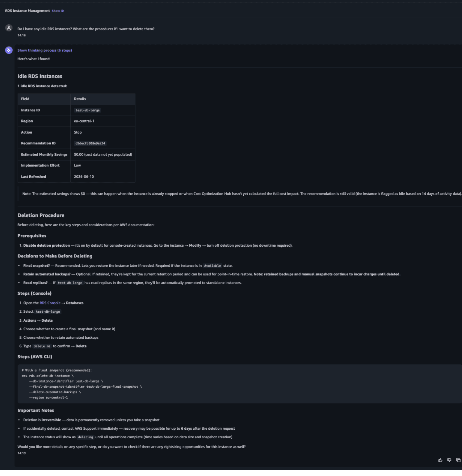462x476 pixels.
Task: Click the Read replicas? bullet
Action: point(132,283)
